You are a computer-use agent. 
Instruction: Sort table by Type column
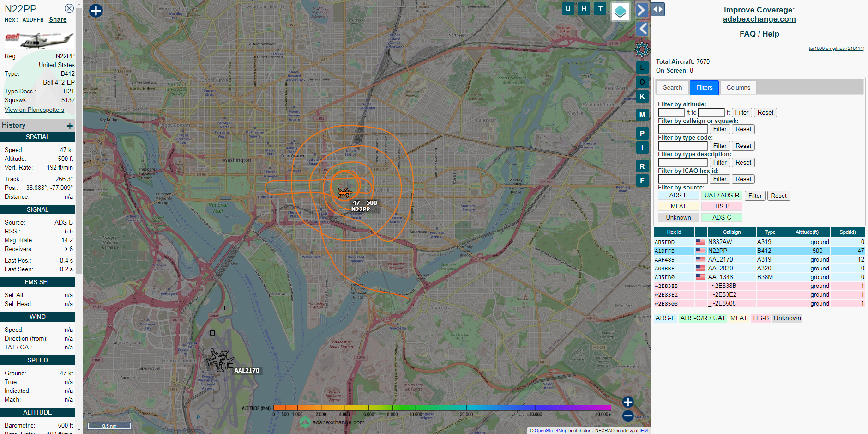[770, 232]
